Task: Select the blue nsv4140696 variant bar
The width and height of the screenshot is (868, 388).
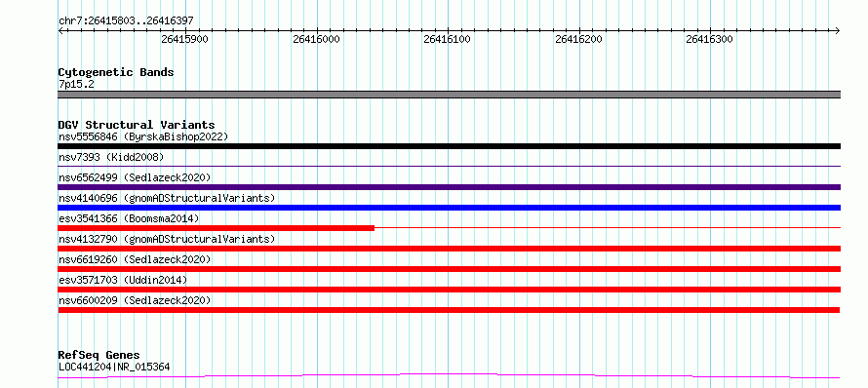Action: point(449,208)
